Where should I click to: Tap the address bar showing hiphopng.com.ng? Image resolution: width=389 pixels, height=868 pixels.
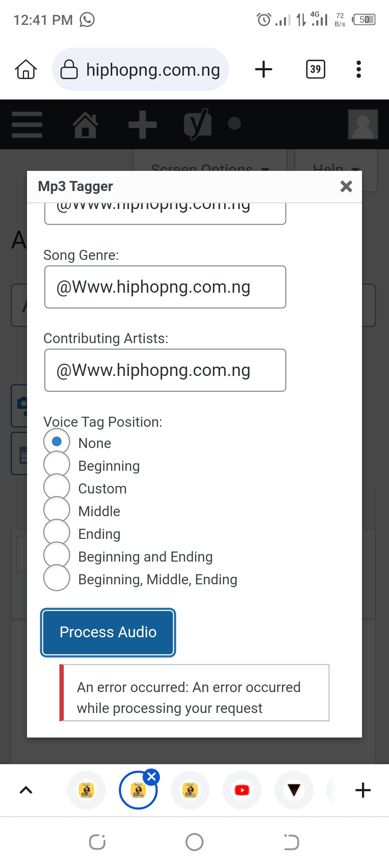click(140, 69)
